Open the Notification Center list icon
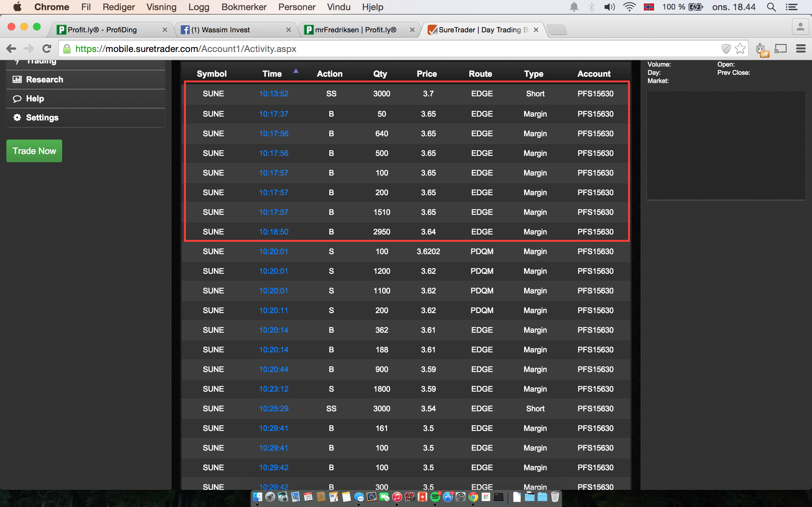The image size is (812, 507). [x=791, y=7]
